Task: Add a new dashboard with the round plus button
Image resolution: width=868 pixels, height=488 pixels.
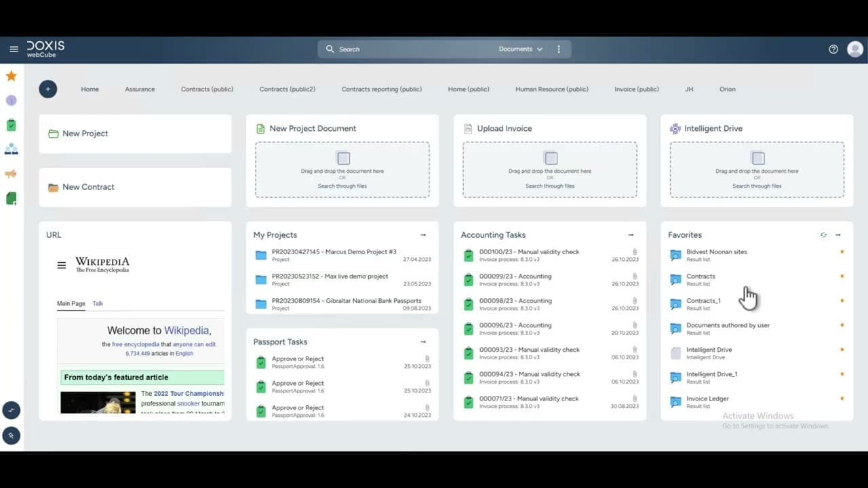Action: point(48,89)
